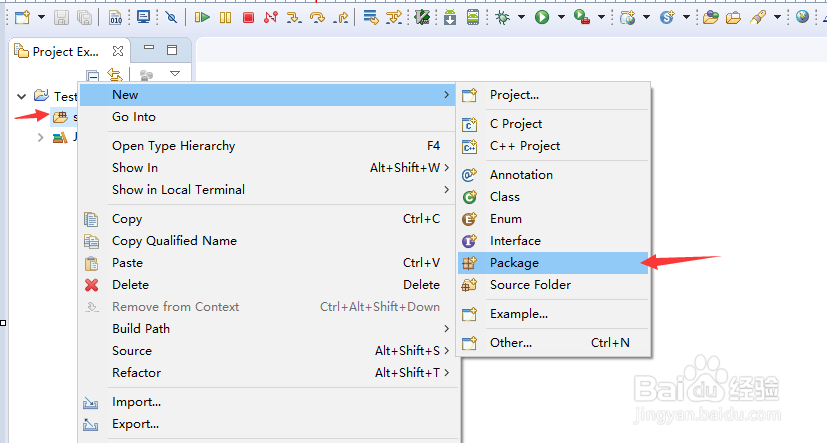827x443 pixels.
Task: Click the red Terminate icon in toolbar
Action: coord(248,17)
